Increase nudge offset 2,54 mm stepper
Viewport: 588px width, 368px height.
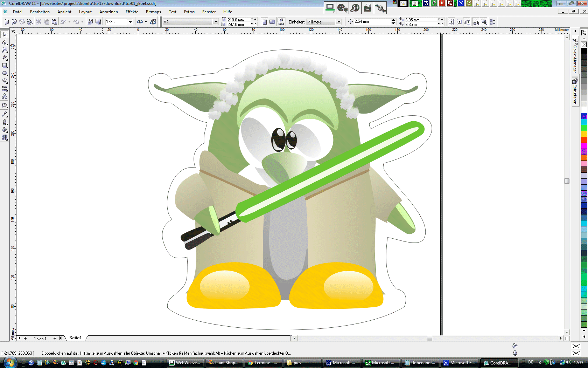393,20
